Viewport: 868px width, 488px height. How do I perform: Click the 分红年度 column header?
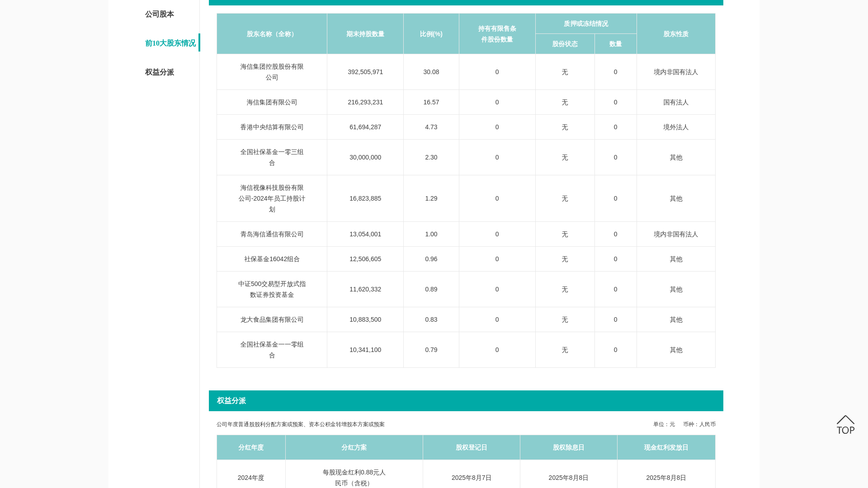pyautogui.click(x=251, y=447)
